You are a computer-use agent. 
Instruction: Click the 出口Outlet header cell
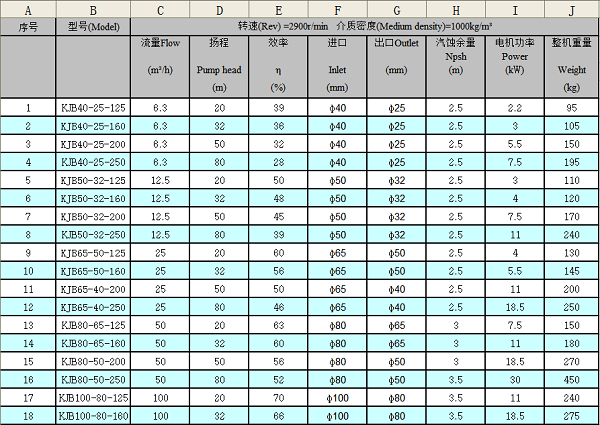397,65
